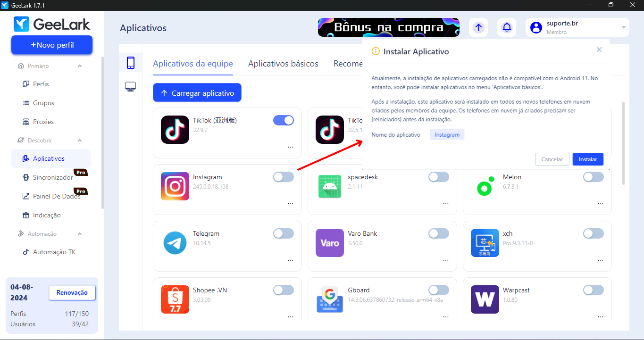The image size is (644, 340).
Task: Click the Instagram name tag in dialog
Action: (x=447, y=135)
